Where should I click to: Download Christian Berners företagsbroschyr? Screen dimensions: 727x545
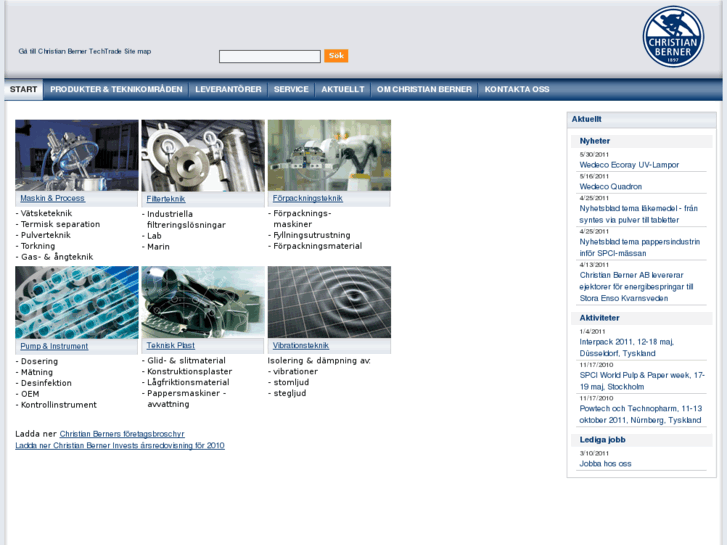click(122, 434)
